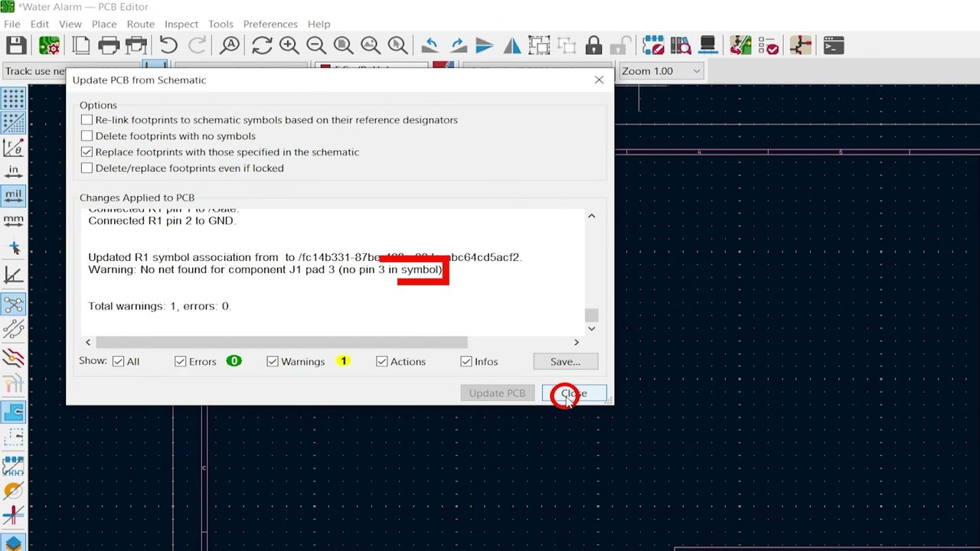The width and height of the screenshot is (980, 551).
Task: Toggle polar coordinates display
Action: [x=14, y=147]
